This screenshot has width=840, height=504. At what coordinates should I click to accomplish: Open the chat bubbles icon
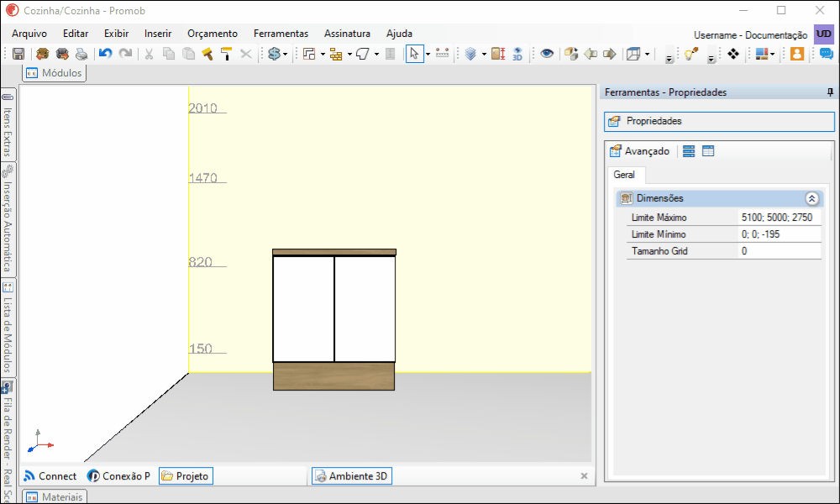826,54
